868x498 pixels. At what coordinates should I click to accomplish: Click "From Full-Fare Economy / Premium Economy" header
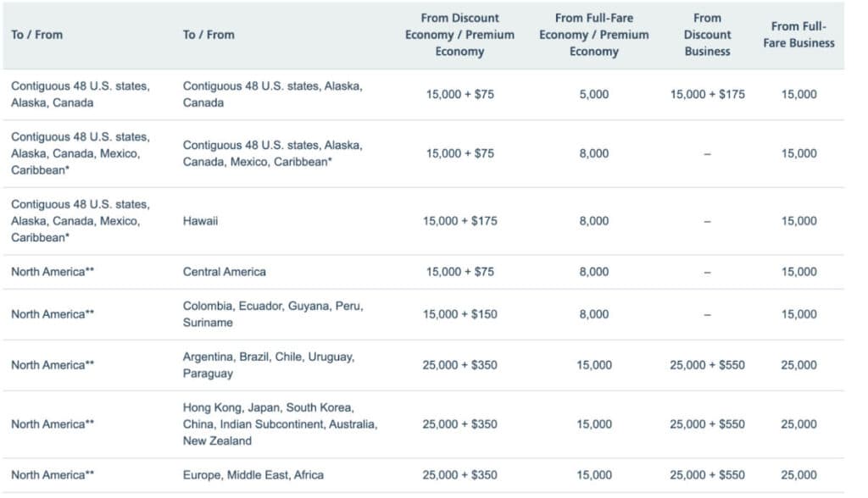(x=593, y=35)
